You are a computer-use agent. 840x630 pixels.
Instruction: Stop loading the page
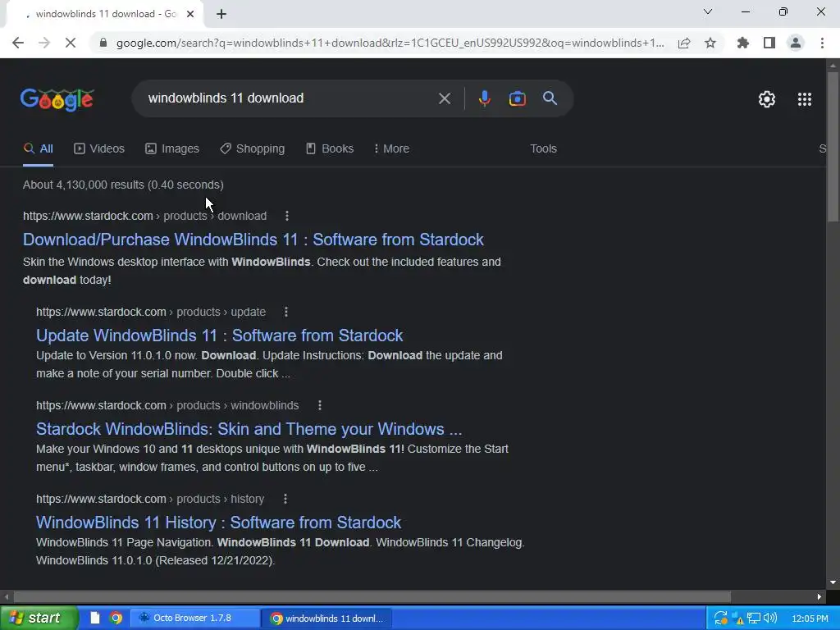pyautogui.click(x=71, y=43)
